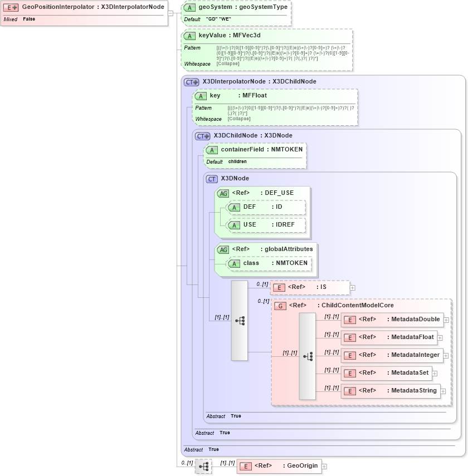The width and height of the screenshot is (468, 476).
Task: Expand the GeoOrigin element
Action: click(x=324, y=467)
